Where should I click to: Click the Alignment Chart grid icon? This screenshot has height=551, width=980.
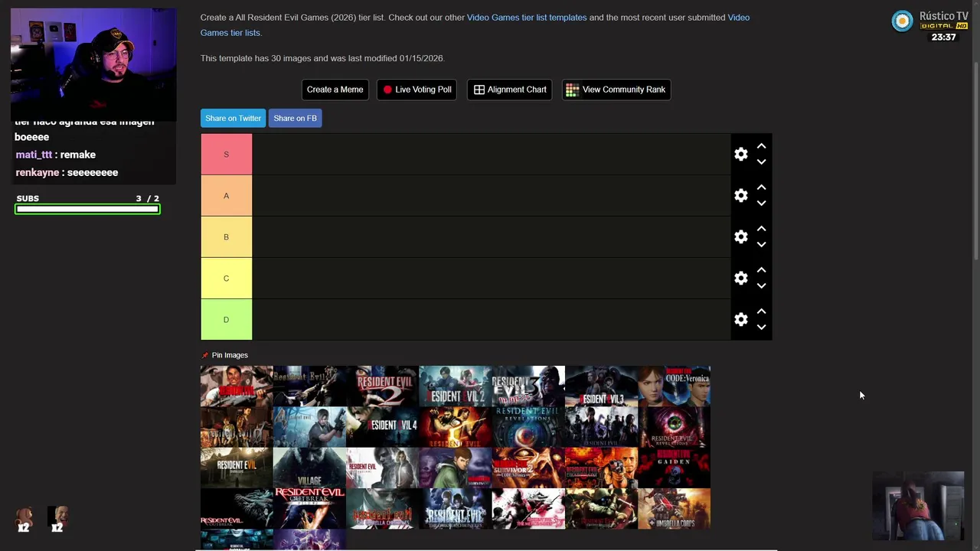pyautogui.click(x=479, y=90)
